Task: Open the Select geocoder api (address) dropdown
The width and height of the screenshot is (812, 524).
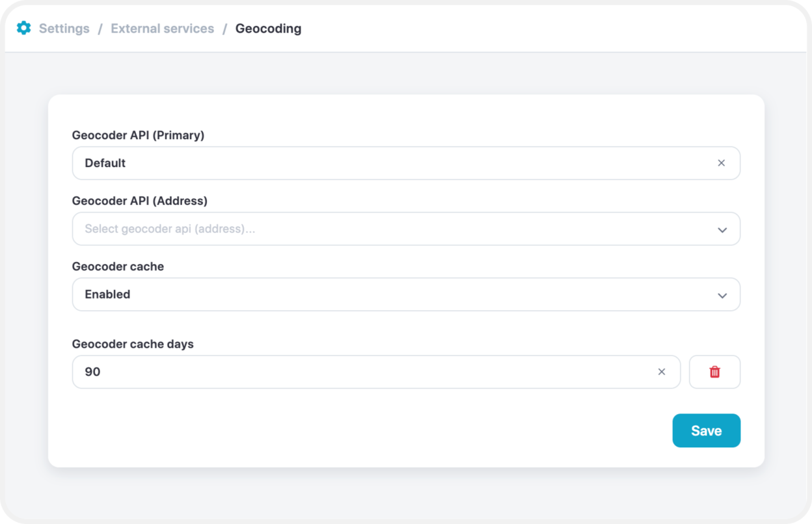Action: click(406, 229)
